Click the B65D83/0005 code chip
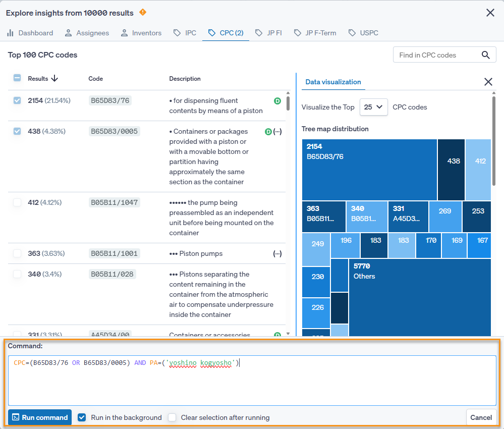The image size is (504, 429). point(115,131)
